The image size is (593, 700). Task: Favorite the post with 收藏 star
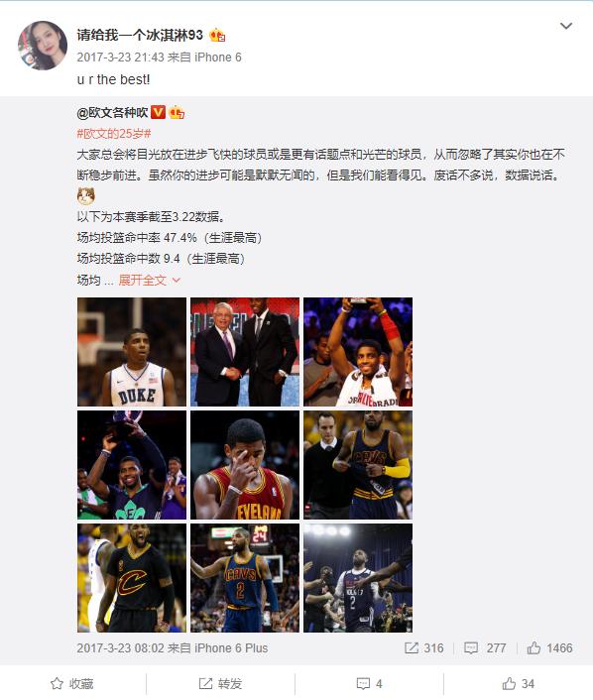click(71, 683)
